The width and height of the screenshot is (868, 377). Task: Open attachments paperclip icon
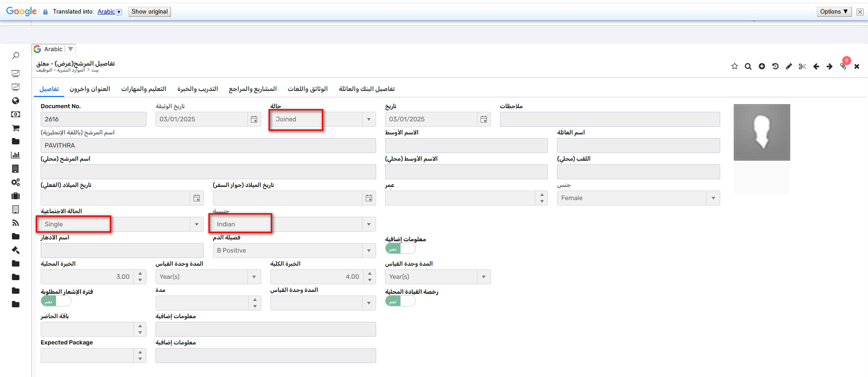tap(843, 67)
